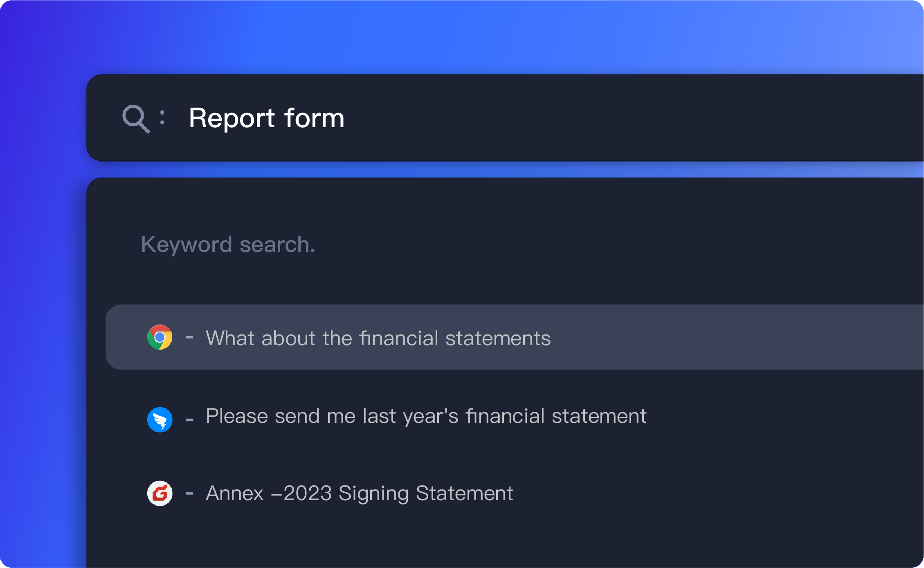The image size is (924, 568).
Task: Click the magnifying glass search icon
Action: click(x=135, y=119)
